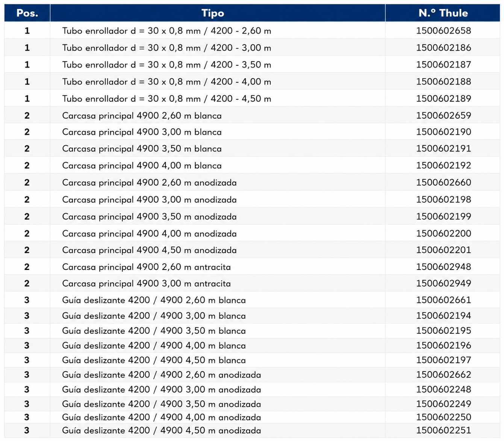Image resolution: width=504 pixels, height=441 pixels.
Task: Select part number 1500602189
Action: click(443, 99)
